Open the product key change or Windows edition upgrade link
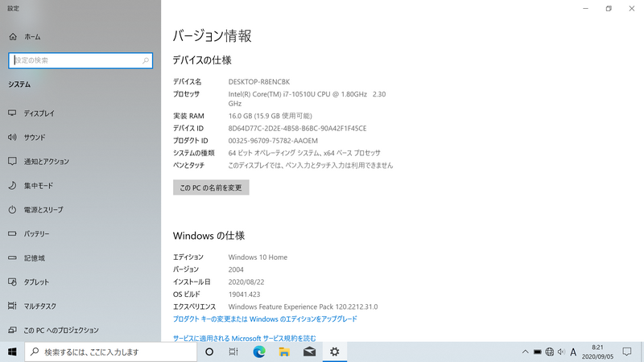This screenshot has width=644, height=362. 265,319
